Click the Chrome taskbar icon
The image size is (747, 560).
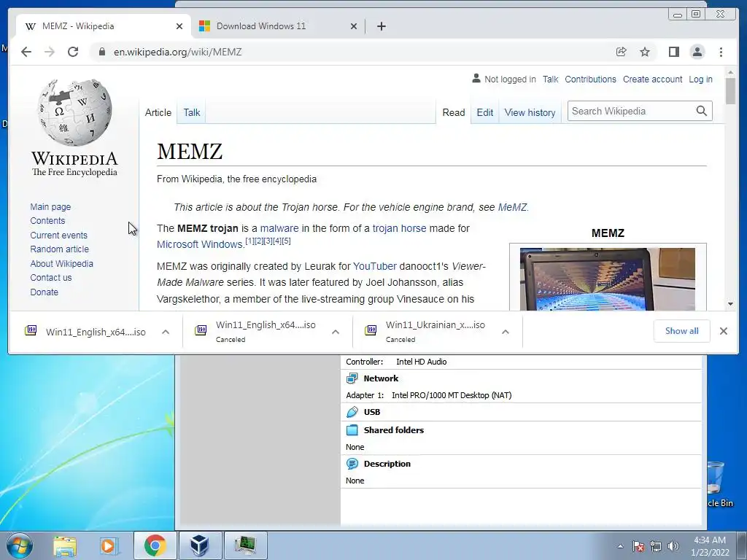[155, 545]
